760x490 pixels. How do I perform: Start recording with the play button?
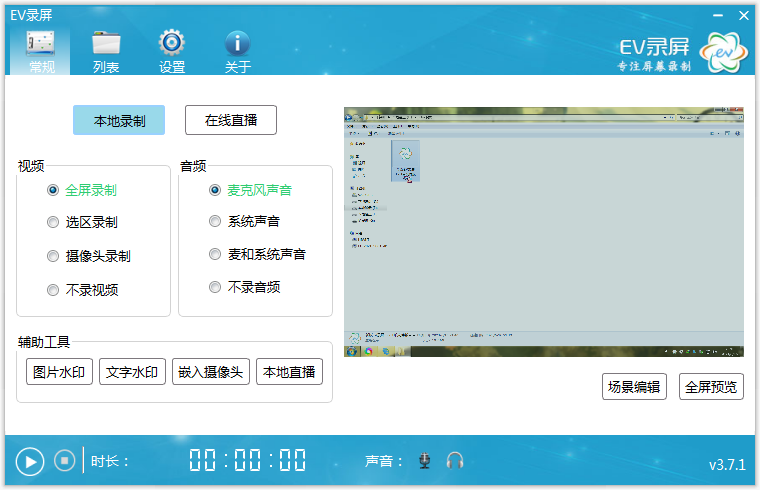click(30, 461)
